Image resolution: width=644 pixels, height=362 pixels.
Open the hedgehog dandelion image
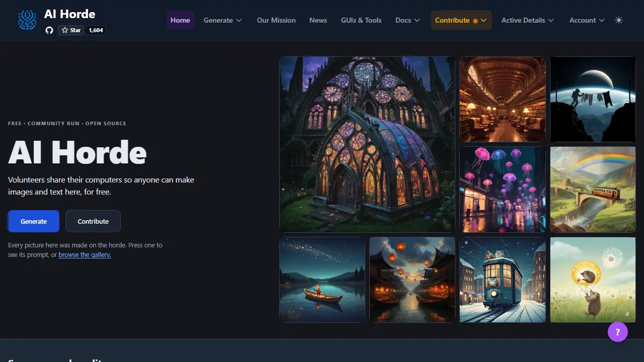tap(593, 280)
